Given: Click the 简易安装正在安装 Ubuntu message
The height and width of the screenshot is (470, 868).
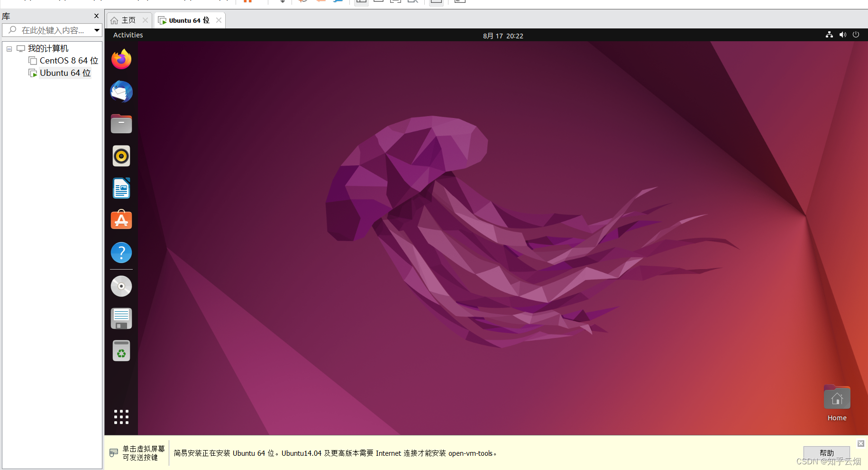Looking at the screenshot, I should click(335, 453).
